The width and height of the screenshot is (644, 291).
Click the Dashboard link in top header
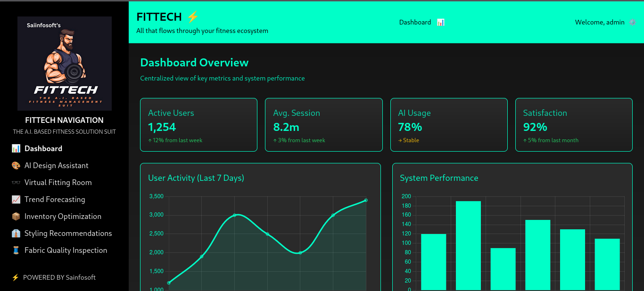coord(415,22)
